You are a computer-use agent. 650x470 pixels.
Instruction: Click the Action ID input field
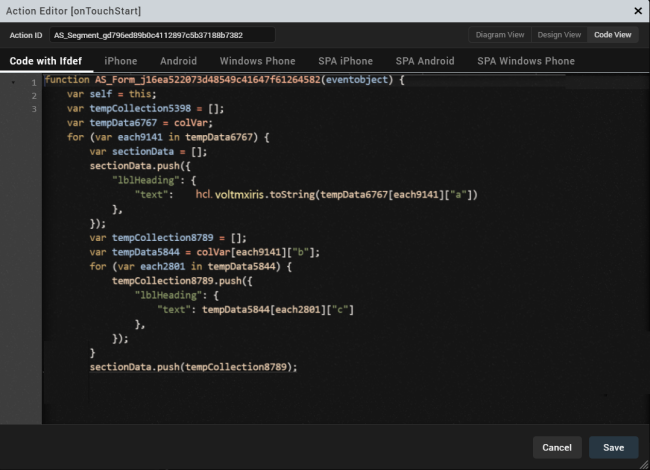tap(162, 35)
